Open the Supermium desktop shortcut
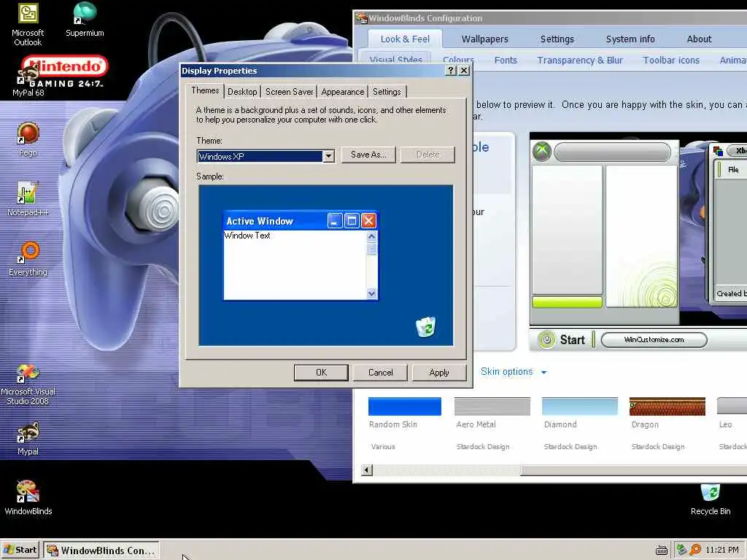The height and width of the screenshot is (560, 747). pos(85,20)
